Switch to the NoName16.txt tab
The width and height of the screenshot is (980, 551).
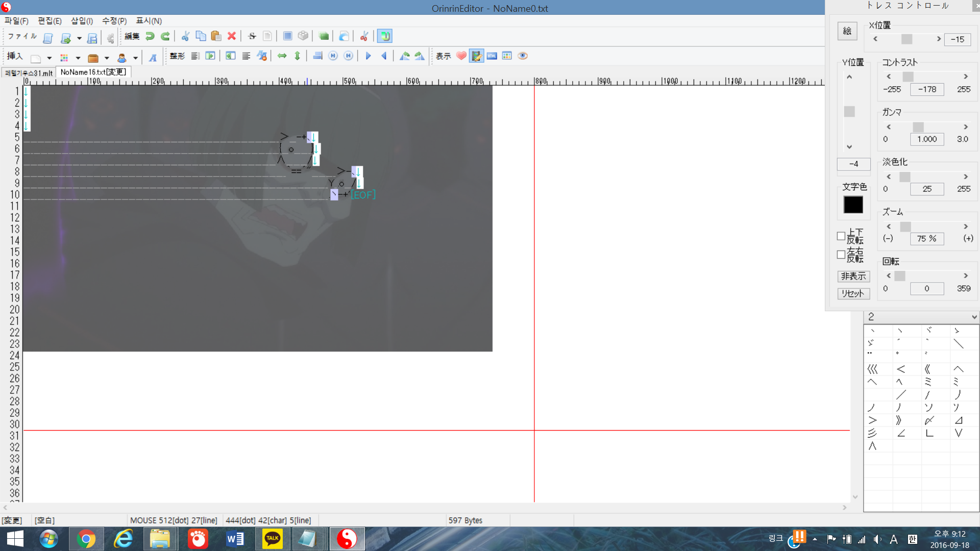93,72
